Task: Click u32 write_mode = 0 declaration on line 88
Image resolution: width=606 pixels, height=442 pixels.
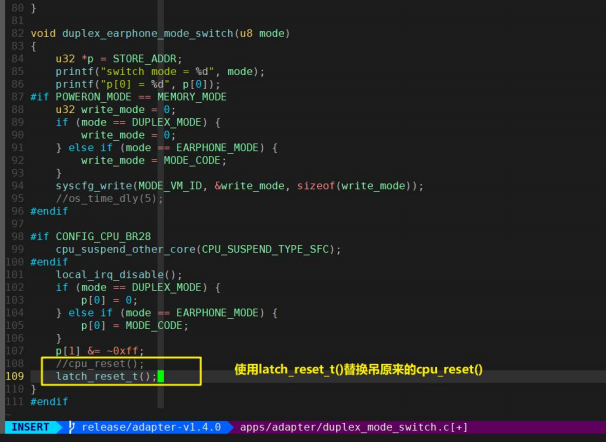Action: tap(116, 109)
